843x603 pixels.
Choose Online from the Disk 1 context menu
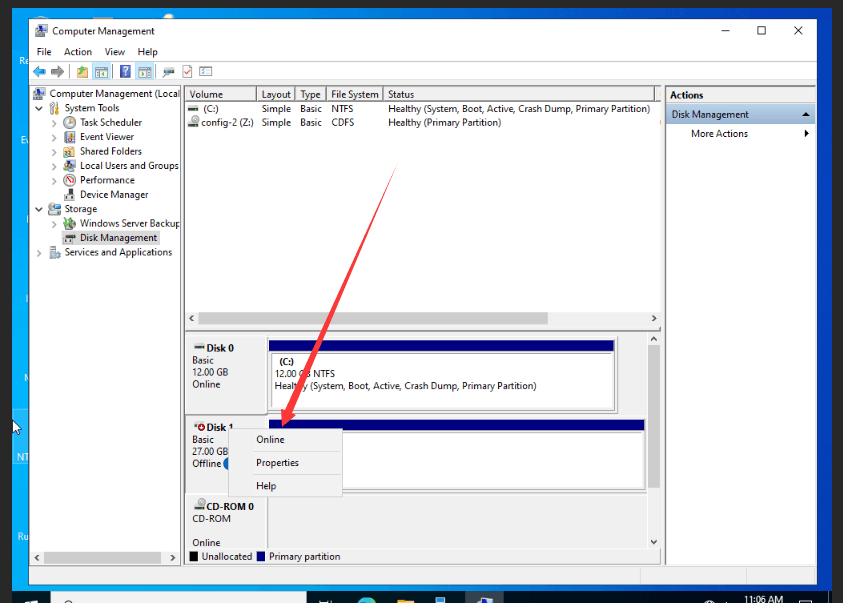pyautogui.click(x=285, y=440)
